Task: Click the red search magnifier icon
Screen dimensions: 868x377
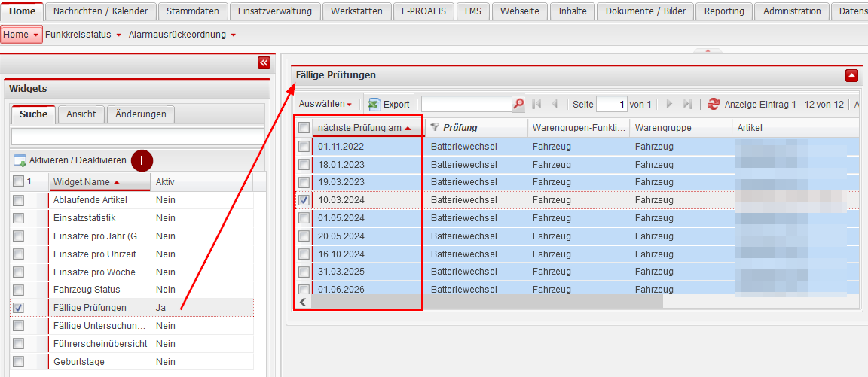Action: 518,104
